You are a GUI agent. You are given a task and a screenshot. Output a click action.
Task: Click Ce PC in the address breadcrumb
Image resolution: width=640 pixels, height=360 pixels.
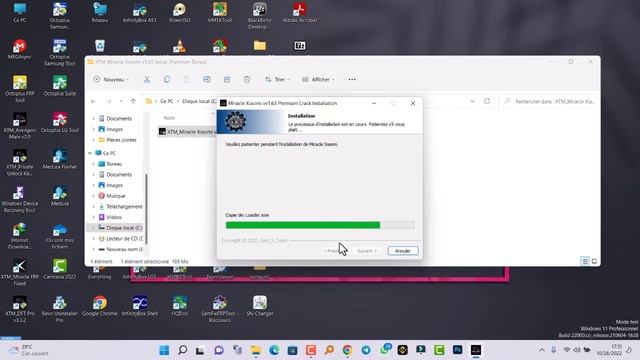(167, 101)
